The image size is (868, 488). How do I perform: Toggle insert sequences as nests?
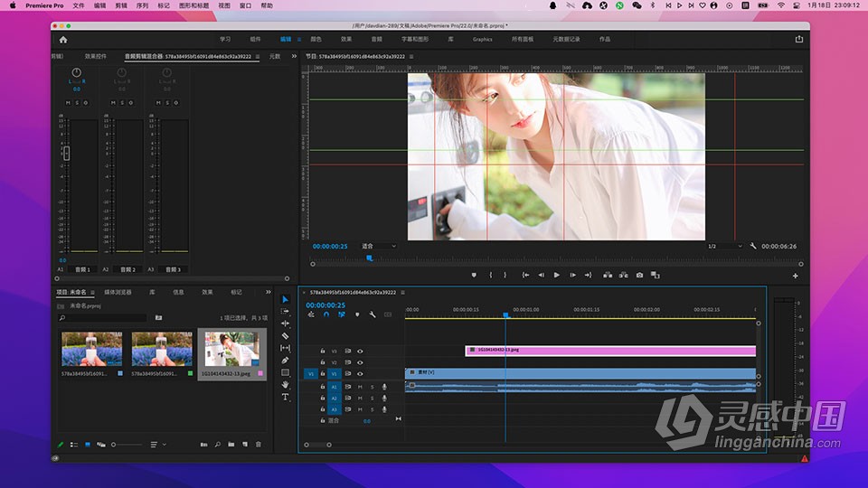(311, 314)
